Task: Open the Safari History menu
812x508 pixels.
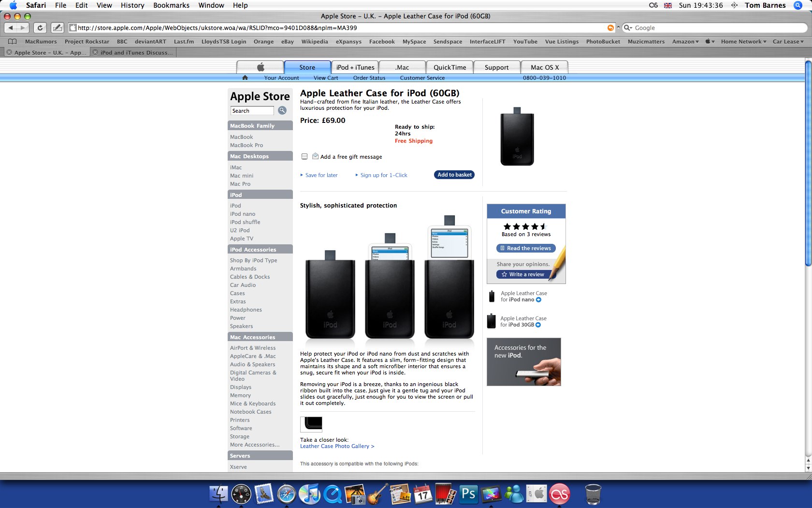Action: pos(132,5)
